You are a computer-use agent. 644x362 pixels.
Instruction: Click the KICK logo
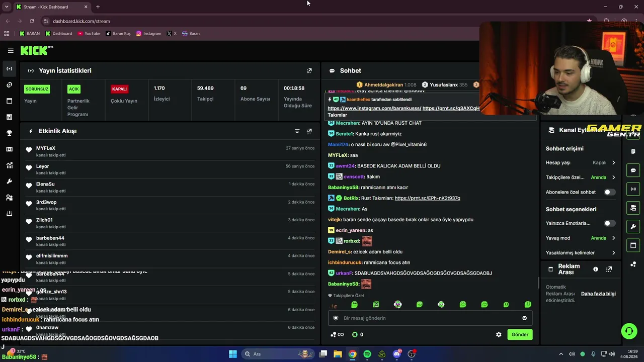tap(37, 50)
